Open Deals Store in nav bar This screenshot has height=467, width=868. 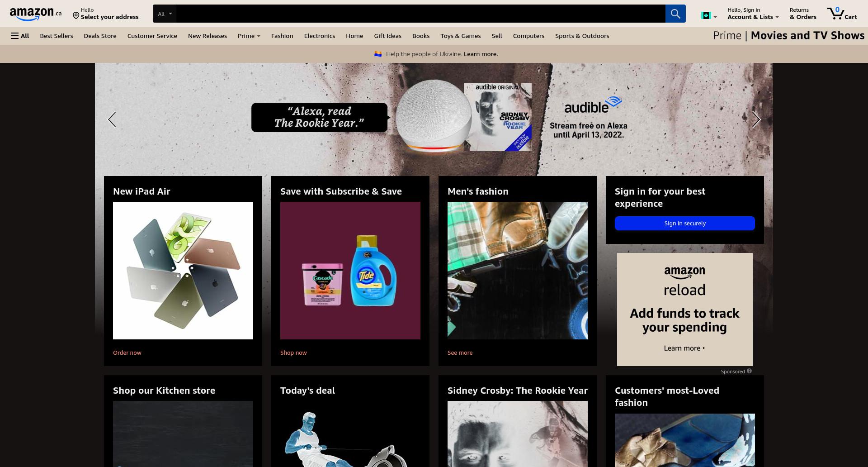(x=100, y=36)
